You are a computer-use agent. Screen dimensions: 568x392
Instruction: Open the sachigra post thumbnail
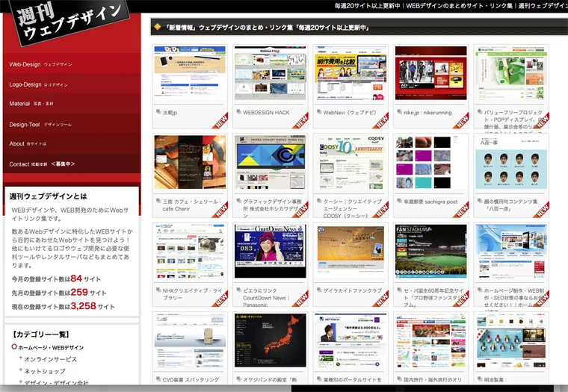(x=431, y=162)
